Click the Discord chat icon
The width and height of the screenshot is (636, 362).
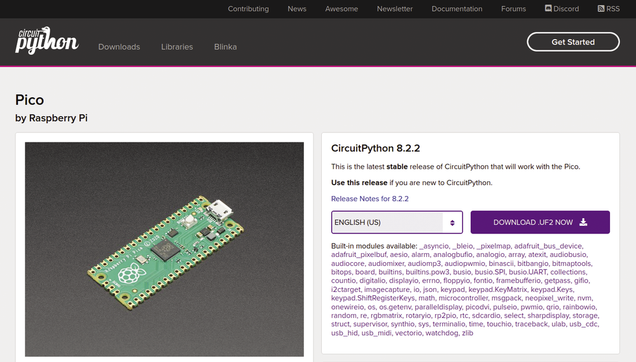548,8
